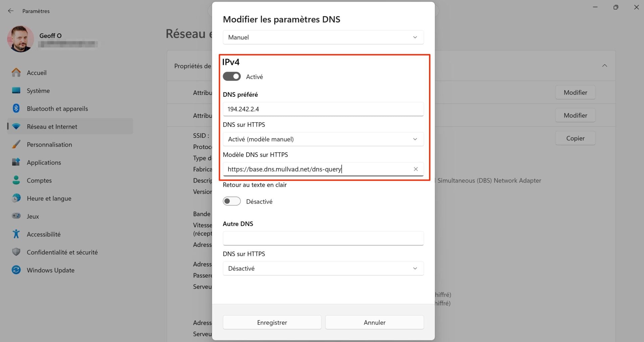The image size is (644, 342).
Task: Click the Bluetooth et appareils icon
Action: click(x=16, y=109)
